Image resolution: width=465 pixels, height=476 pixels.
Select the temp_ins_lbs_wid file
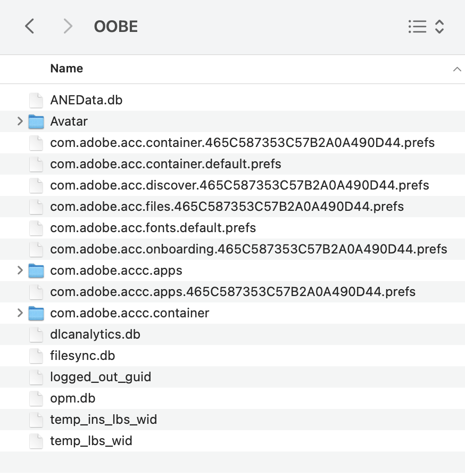click(x=103, y=420)
